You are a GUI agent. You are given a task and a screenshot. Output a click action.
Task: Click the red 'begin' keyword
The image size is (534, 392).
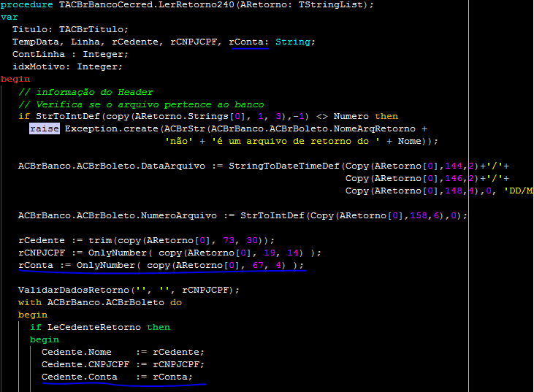click(x=15, y=80)
